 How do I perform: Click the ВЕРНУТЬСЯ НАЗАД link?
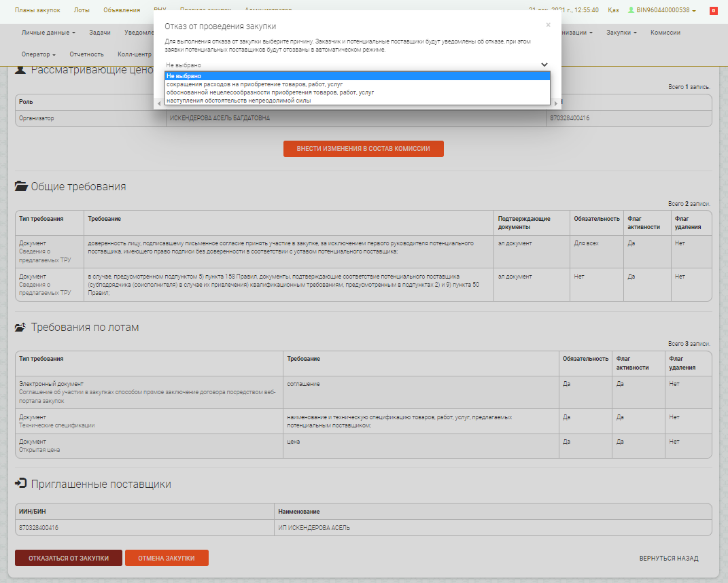(668, 559)
